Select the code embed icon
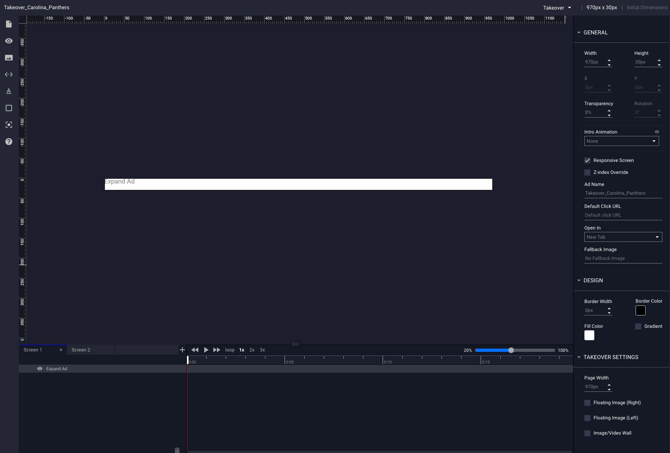Viewport: 670px width, 453px height. 9,74
